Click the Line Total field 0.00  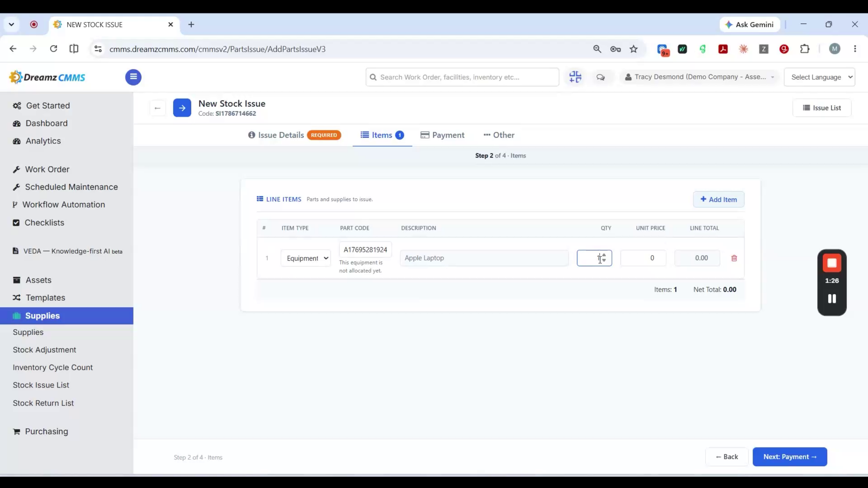click(697, 258)
